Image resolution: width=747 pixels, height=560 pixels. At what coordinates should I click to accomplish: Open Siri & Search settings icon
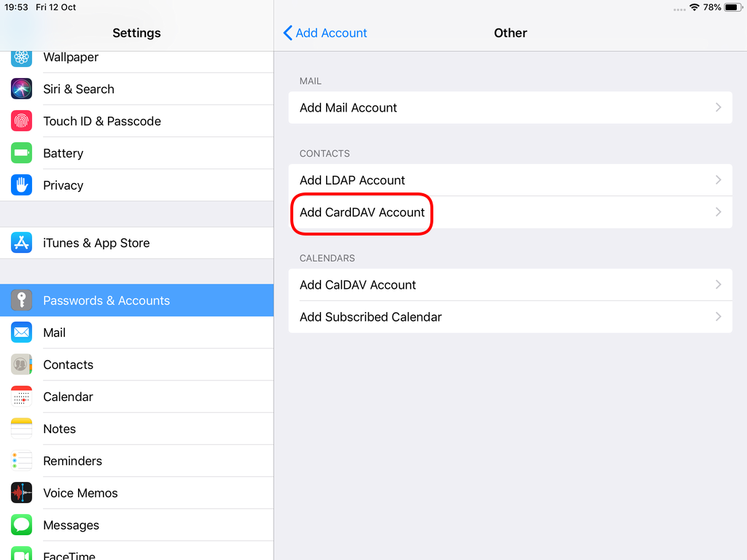[21, 88]
